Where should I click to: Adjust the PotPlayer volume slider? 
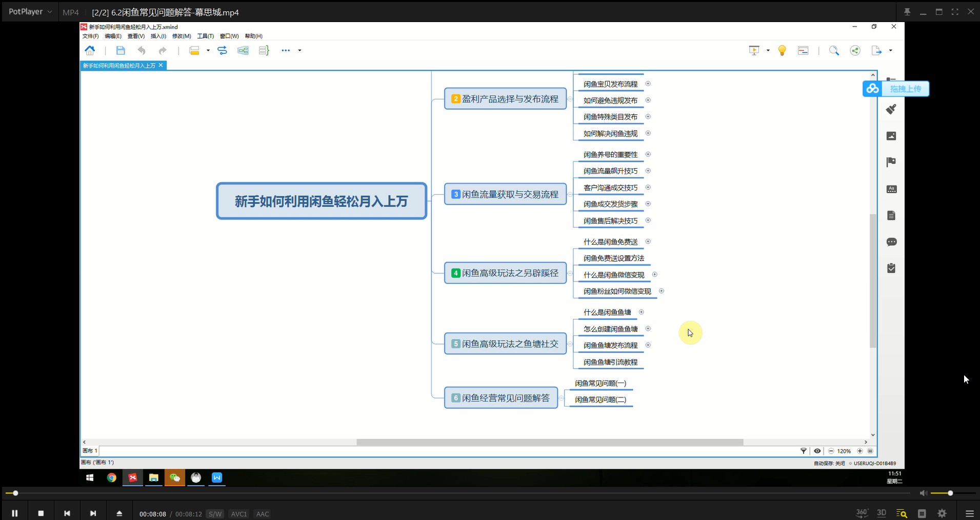(953, 493)
